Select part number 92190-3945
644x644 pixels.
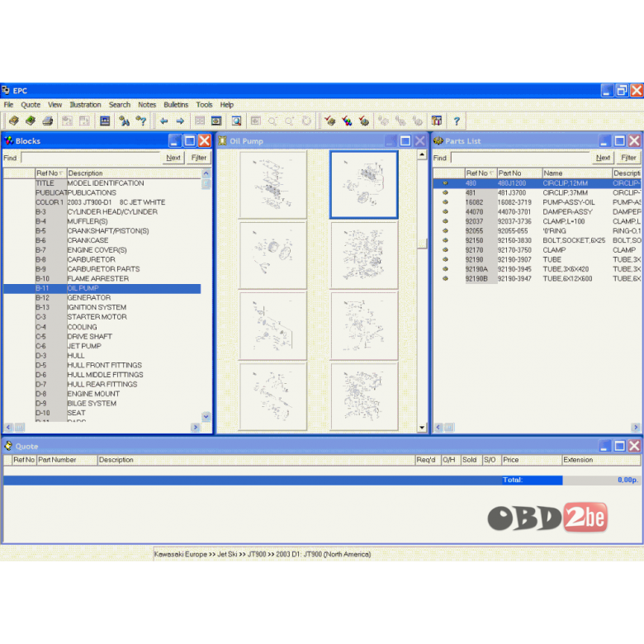point(514,269)
